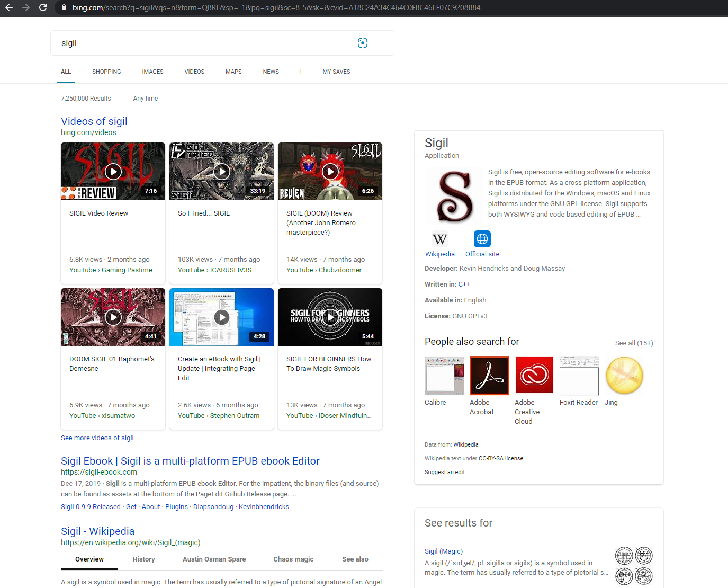Open the Sigil (Magic) result link

[444, 551]
